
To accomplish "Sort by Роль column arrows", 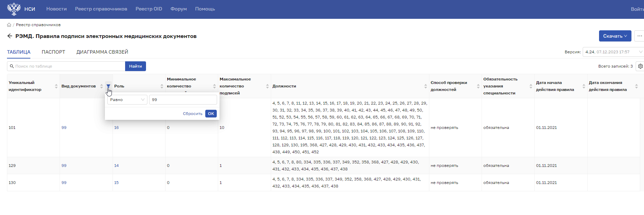I will (162, 86).
